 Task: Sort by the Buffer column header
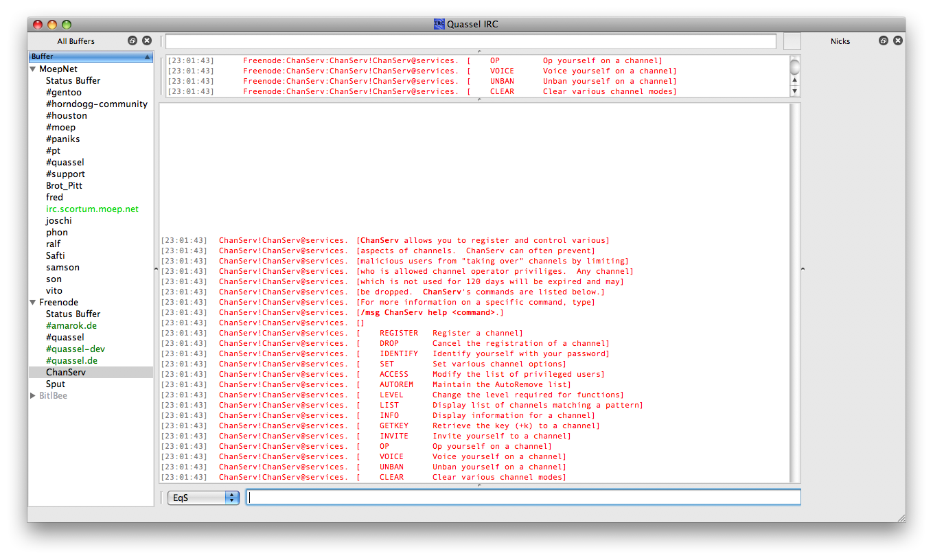(91, 57)
